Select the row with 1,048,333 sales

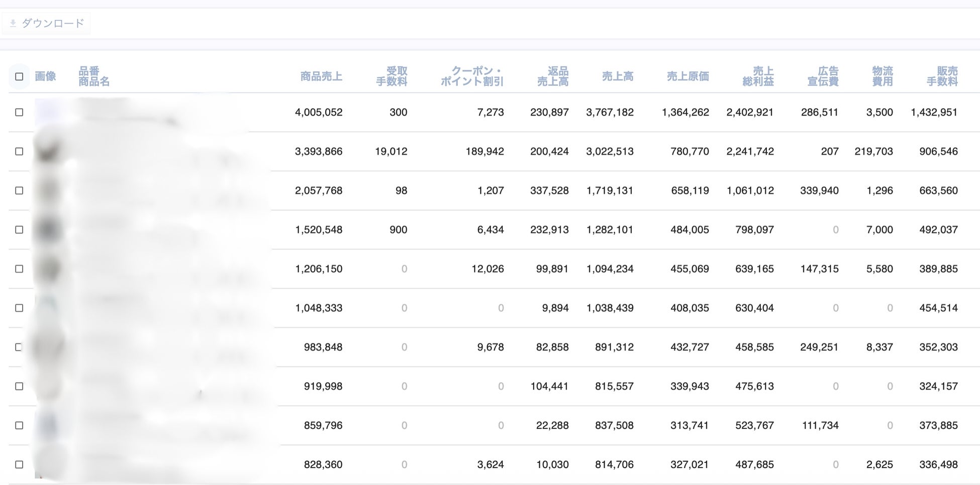pos(19,308)
